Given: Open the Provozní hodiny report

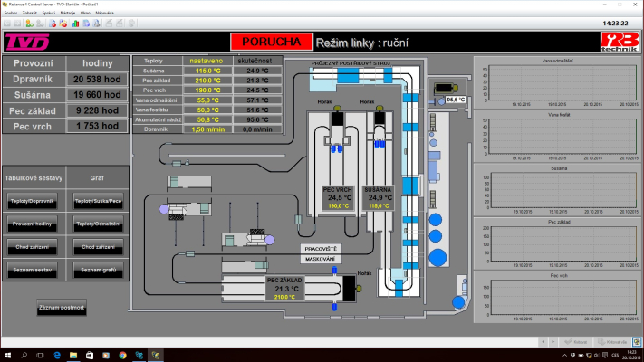Looking at the screenshot, I should 32,224.
